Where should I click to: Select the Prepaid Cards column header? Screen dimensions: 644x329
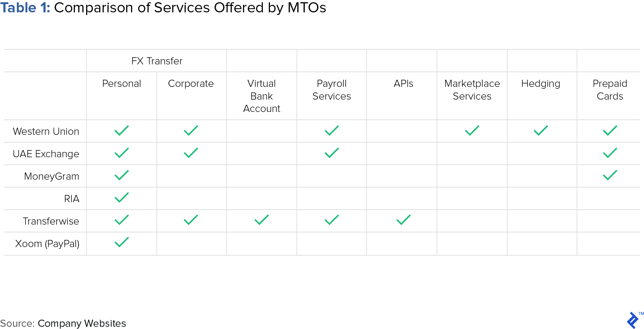pos(610,90)
